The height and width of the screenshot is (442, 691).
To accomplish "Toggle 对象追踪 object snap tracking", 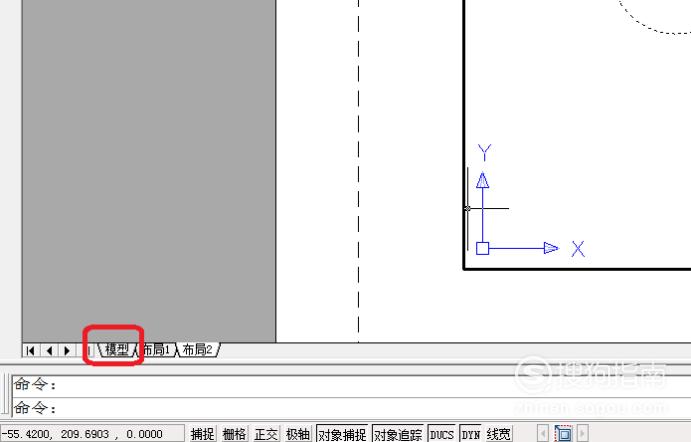I will pos(398,434).
